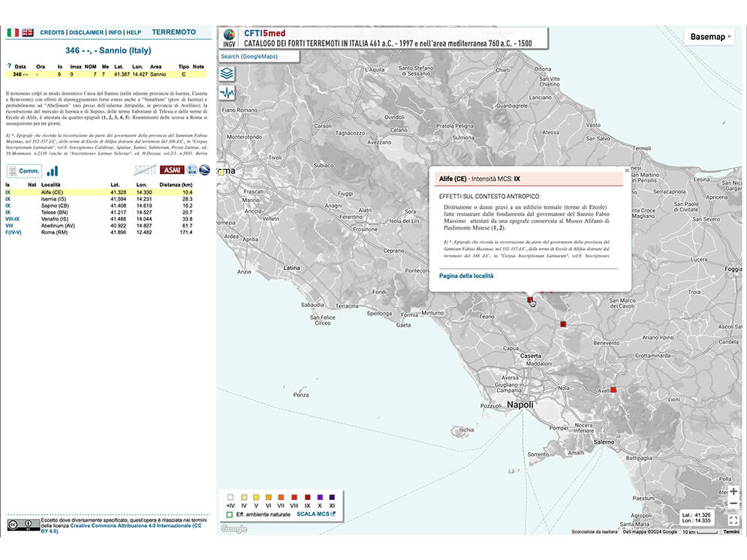The width and height of the screenshot is (747, 560).
Task: Click the red square marker near Avellino
Action: coord(613,390)
